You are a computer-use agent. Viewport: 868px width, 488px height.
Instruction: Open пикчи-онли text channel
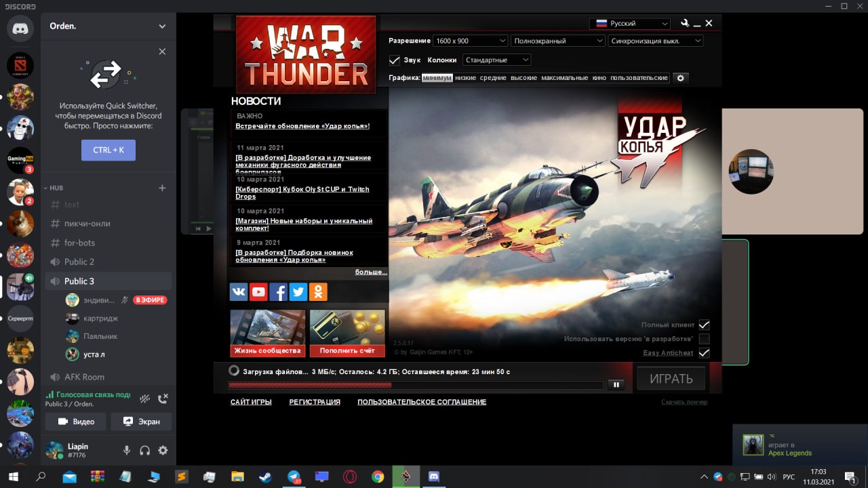108,224
